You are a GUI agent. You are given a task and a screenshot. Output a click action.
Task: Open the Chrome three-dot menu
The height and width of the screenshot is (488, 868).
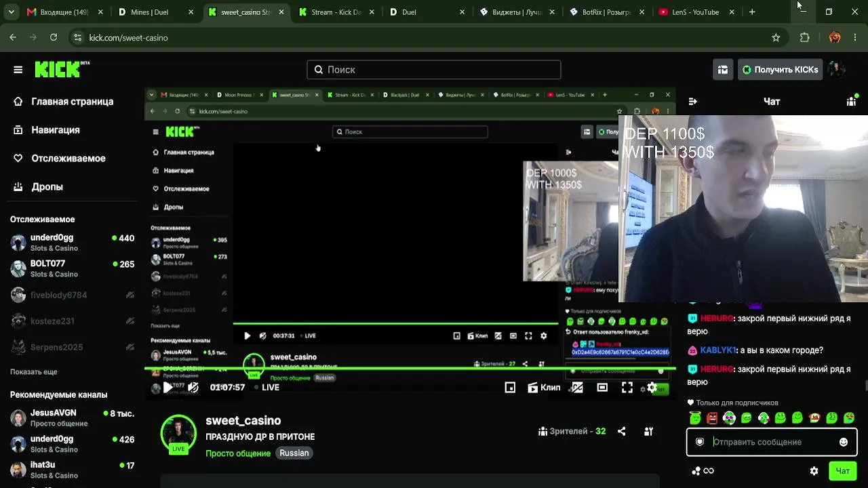[855, 38]
